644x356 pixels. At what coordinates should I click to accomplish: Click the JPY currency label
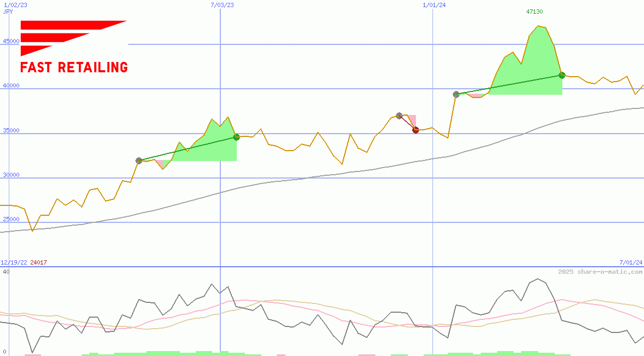coord(8,12)
